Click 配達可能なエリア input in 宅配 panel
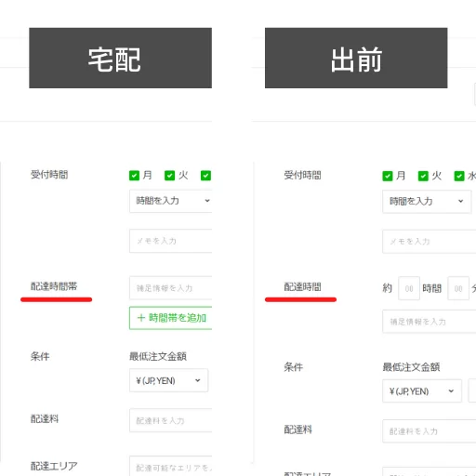 coord(171,467)
